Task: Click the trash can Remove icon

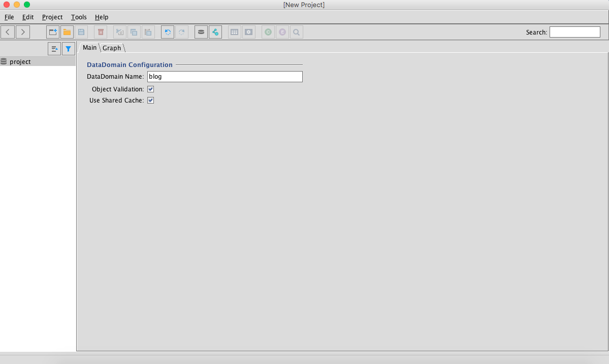Action: [x=101, y=32]
